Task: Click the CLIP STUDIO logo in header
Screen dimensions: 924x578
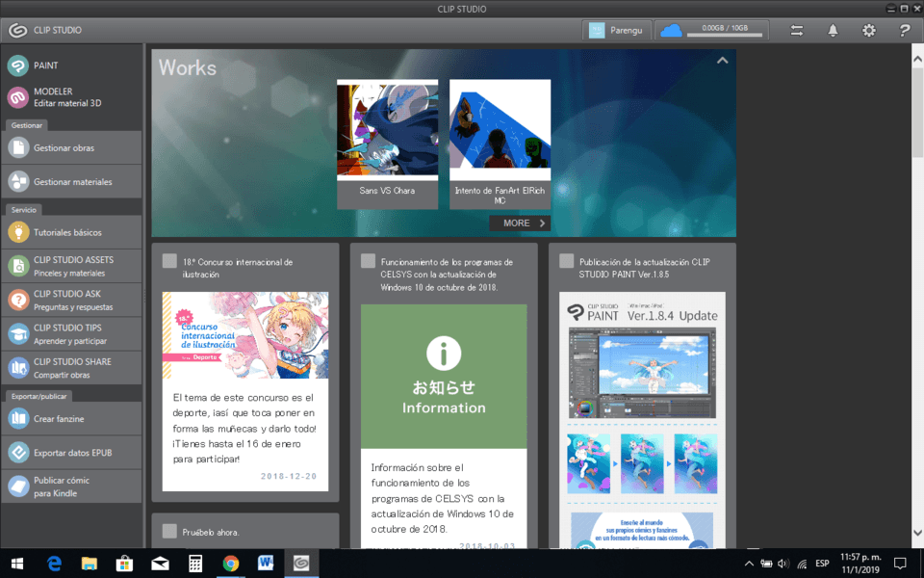Action: [18, 30]
